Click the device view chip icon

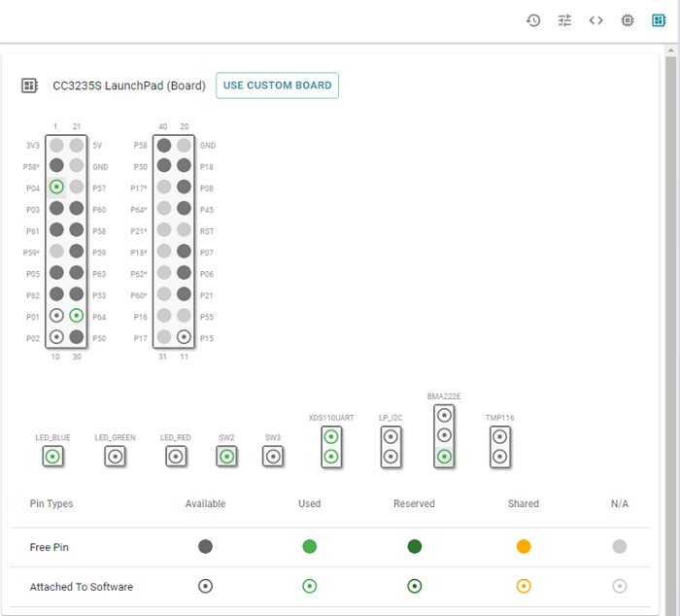[628, 20]
